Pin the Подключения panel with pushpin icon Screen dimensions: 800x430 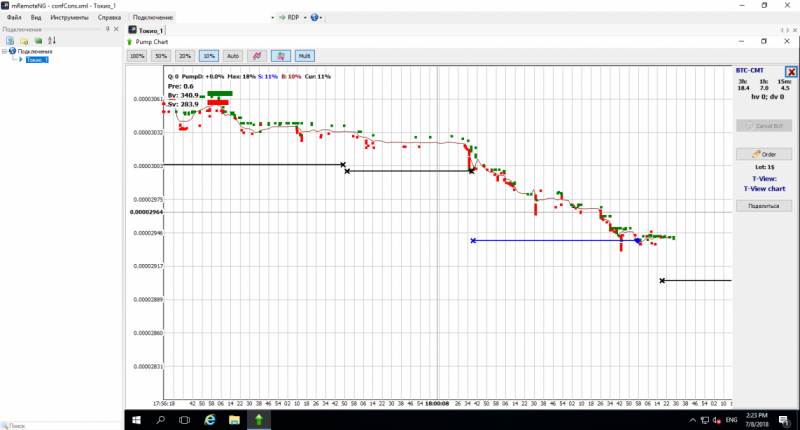[108, 29]
